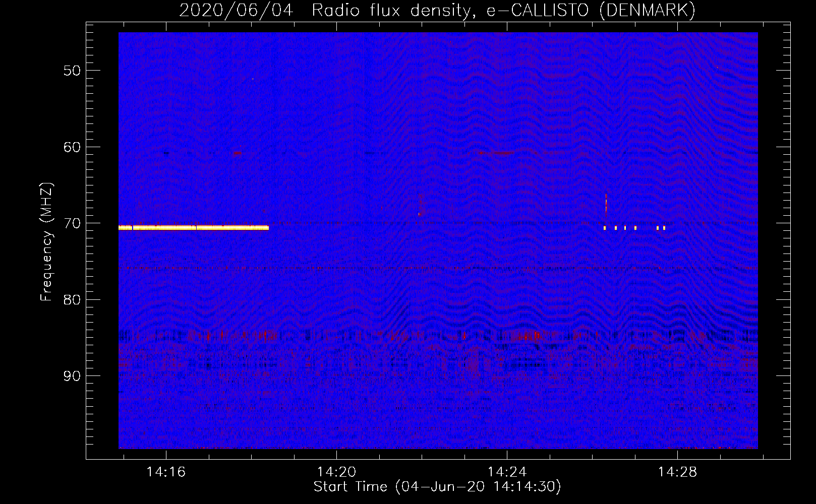Viewport: 816px width, 504px height.
Task: Click the '50' frequency tick label
Action: pyautogui.click(x=72, y=71)
